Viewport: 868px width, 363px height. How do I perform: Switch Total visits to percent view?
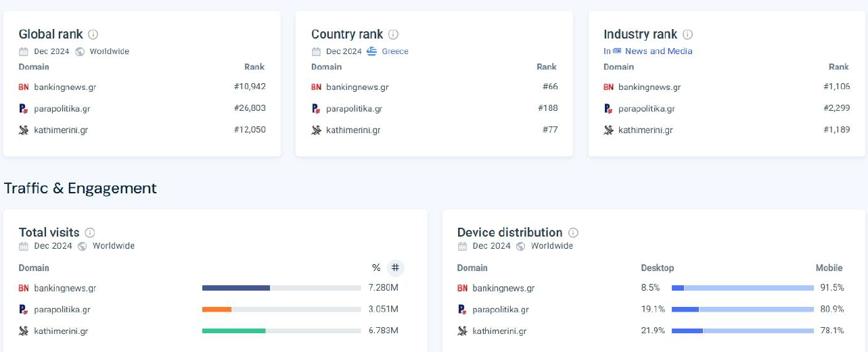[376, 268]
